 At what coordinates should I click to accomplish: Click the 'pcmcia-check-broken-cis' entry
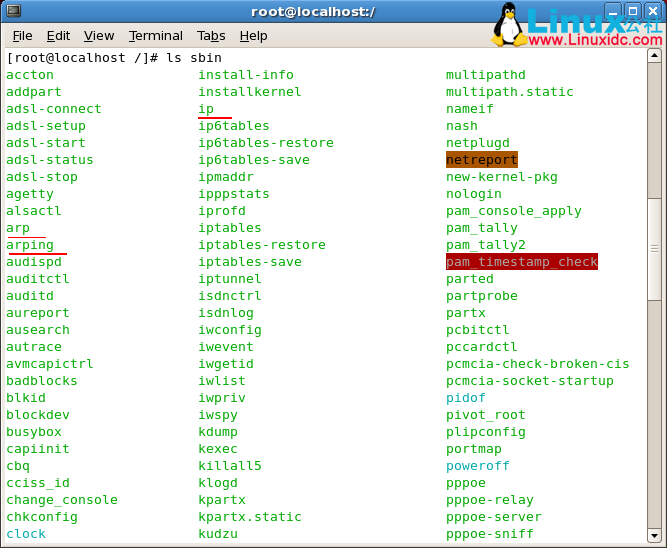(x=538, y=364)
